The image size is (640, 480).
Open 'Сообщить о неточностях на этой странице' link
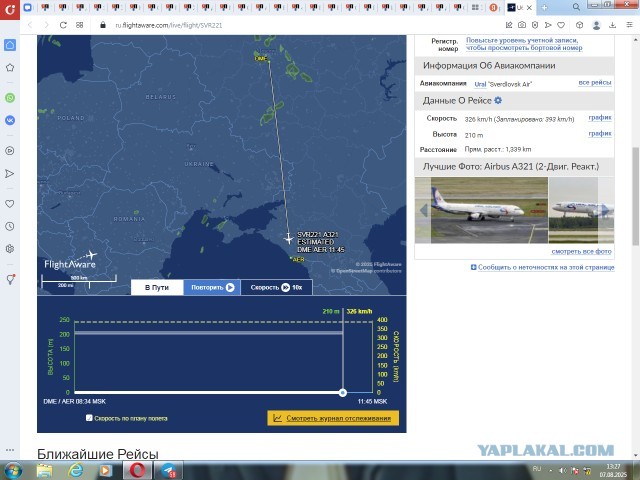[546, 267]
